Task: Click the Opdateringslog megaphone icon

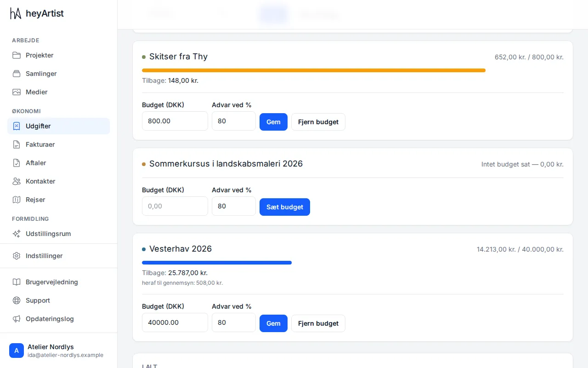Action: 17,319
